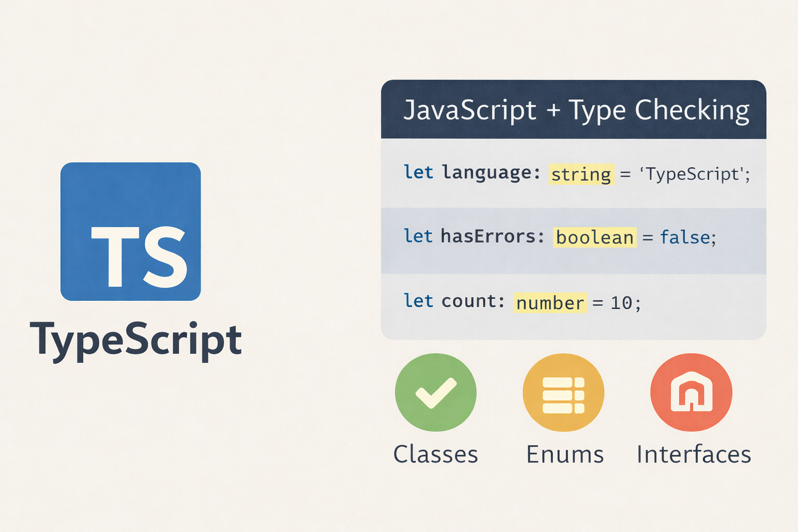Click the "JavaScript + Type Checking" header
Screen dimensions: 798x532
coord(576,110)
